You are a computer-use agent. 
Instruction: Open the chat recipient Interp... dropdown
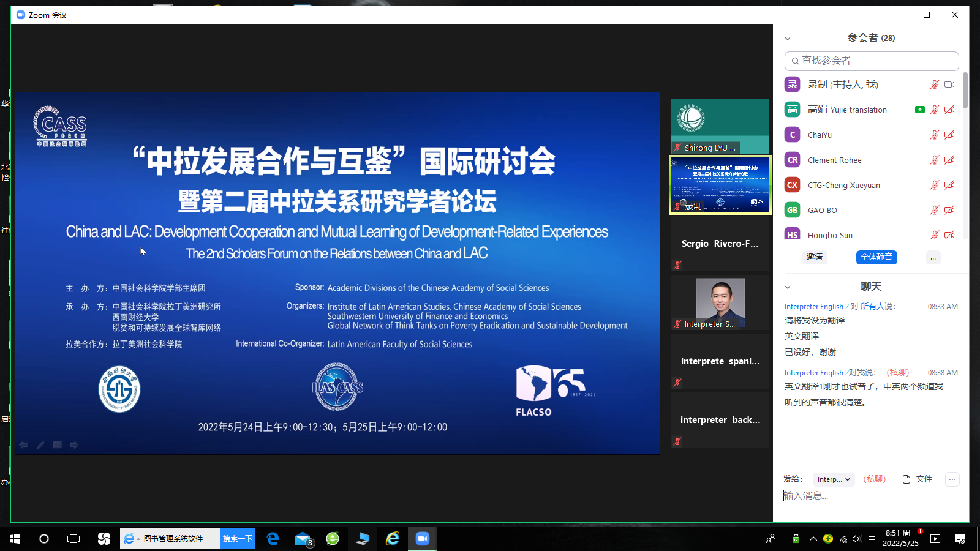pyautogui.click(x=834, y=479)
